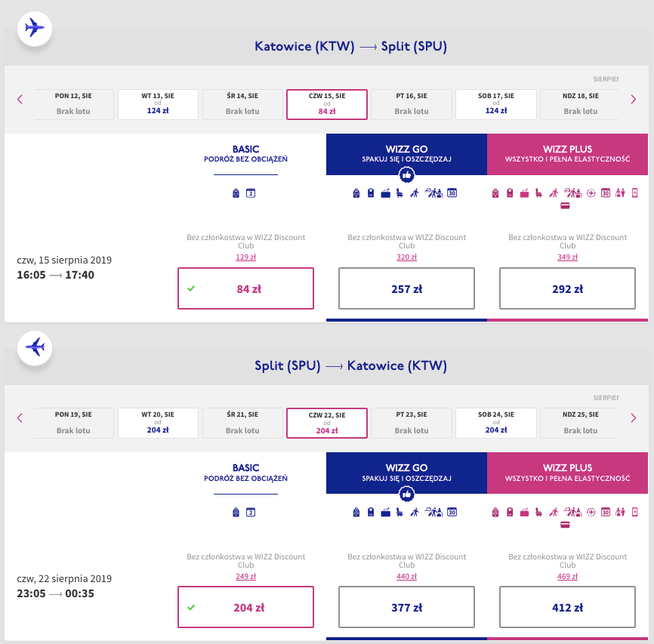The image size is (654, 644).
Task: Click outbound date PON 12, SIE tile
Action: pyautogui.click(x=74, y=104)
